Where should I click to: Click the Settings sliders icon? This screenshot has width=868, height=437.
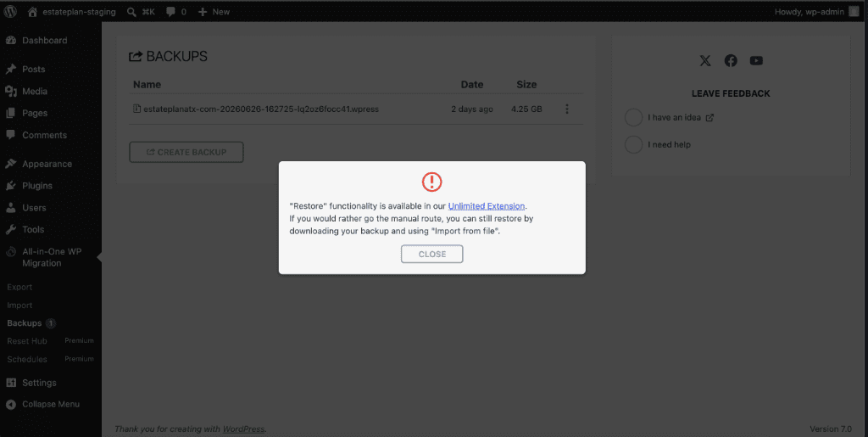coord(10,383)
